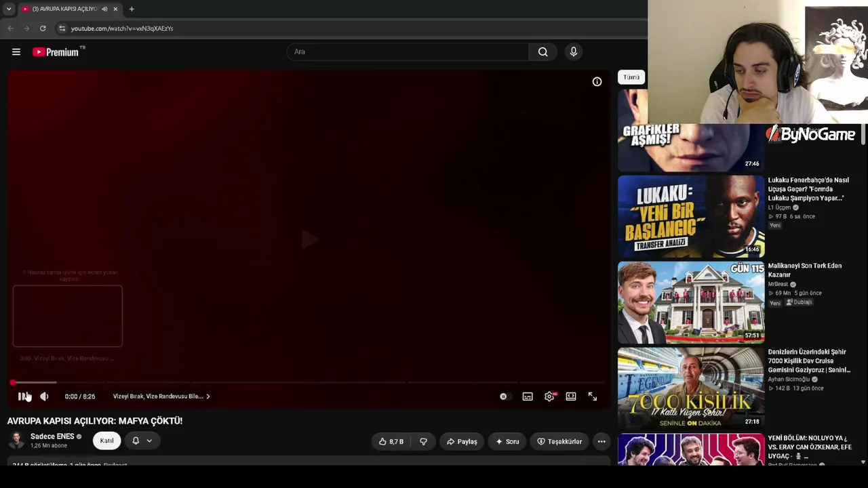This screenshot has height=488, width=868.
Task: Click the video title 'AVRUPA KAPISI AÇILIYOR: MAFYA ÇÖKTÜ!'
Action: pyautogui.click(x=95, y=421)
